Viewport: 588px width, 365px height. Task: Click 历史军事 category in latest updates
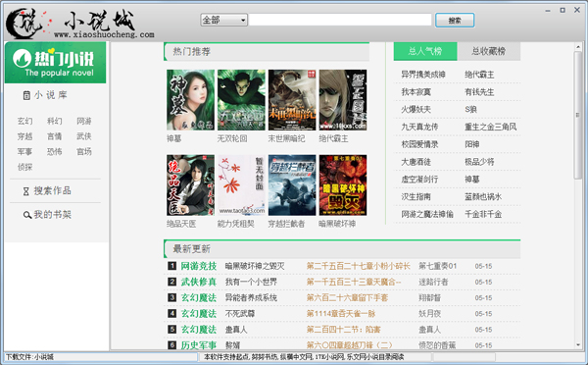199,344
